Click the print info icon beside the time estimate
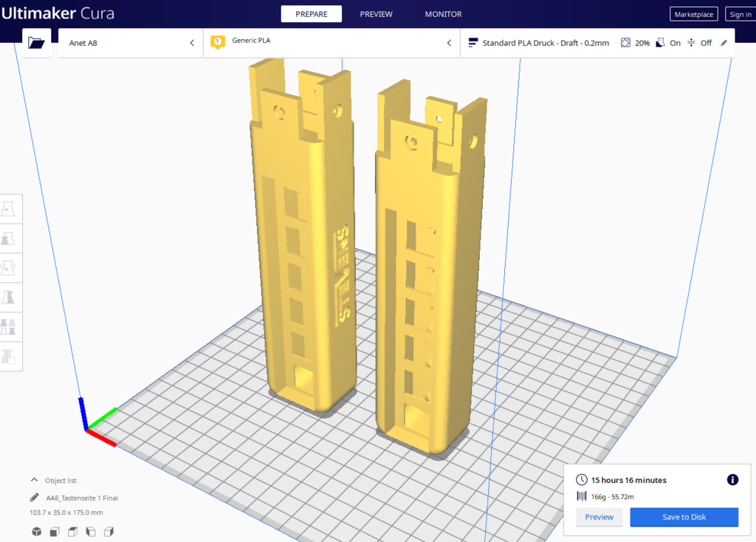The image size is (756, 542). click(732, 480)
